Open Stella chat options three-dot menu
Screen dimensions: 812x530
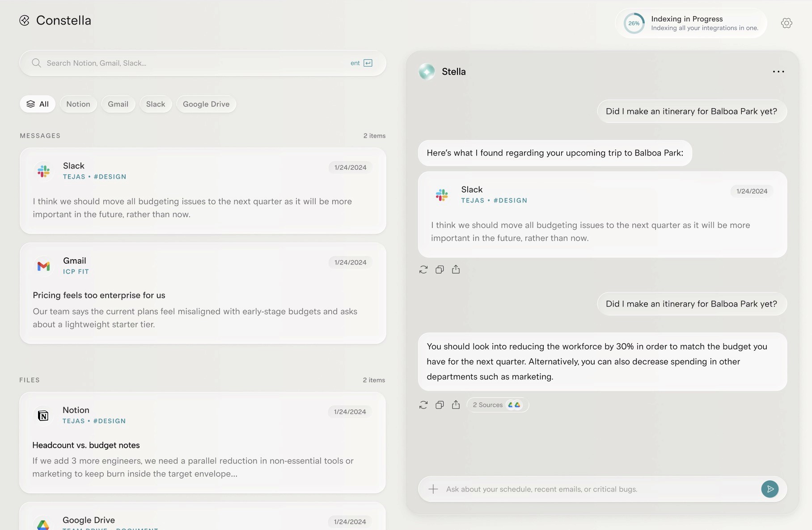[x=778, y=72]
